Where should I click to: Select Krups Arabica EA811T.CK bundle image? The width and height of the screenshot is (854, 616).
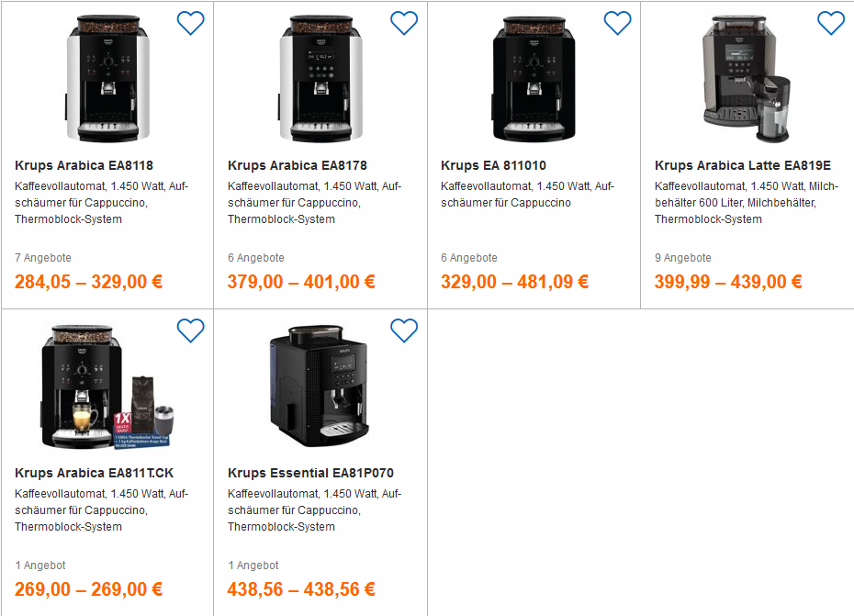click(107, 386)
